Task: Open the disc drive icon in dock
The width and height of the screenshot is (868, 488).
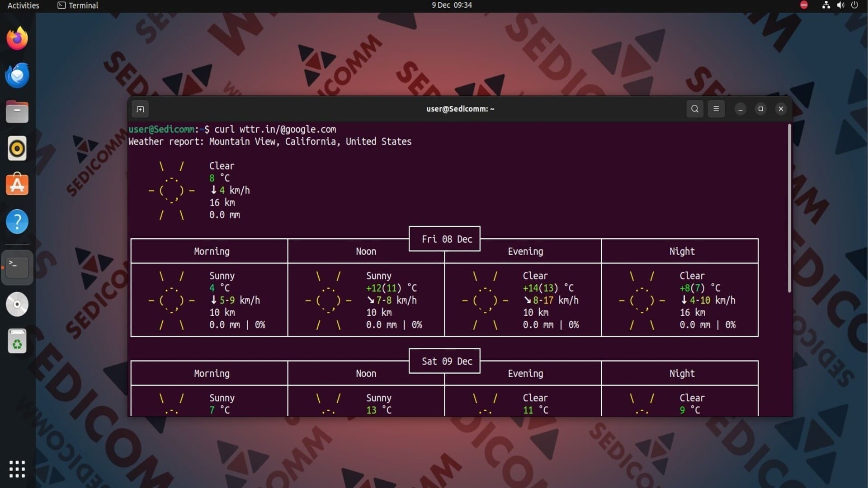Action: (x=17, y=304)
